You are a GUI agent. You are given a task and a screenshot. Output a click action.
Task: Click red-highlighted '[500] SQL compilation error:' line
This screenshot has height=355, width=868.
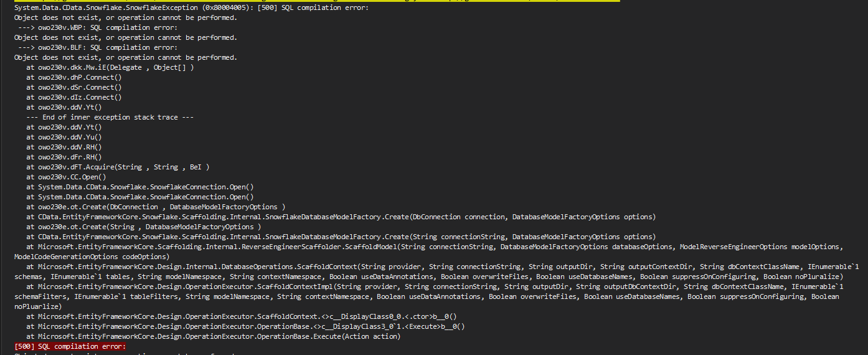(70, 346)
